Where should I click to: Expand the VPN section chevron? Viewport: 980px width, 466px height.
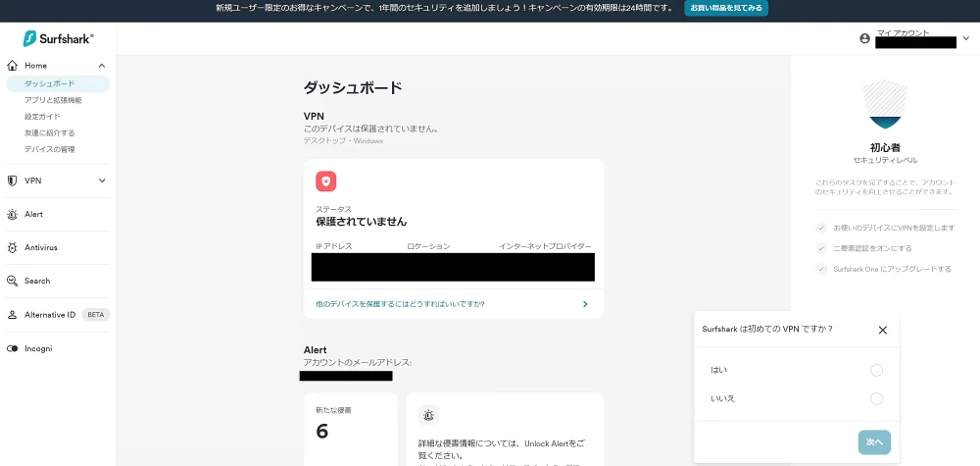point(102,181)
